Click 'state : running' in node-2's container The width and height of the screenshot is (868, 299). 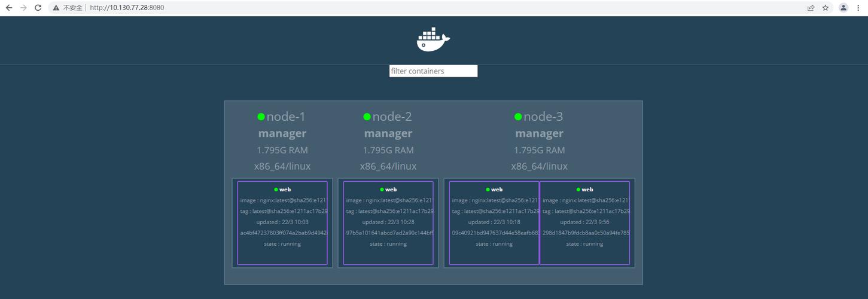tap(388, 243)
